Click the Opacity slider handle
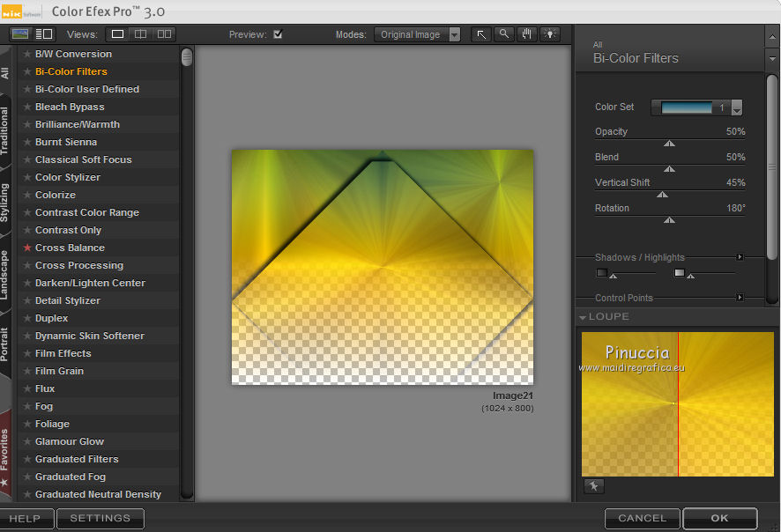The width and height of the screenshot is (781, 532). point(669,143)
